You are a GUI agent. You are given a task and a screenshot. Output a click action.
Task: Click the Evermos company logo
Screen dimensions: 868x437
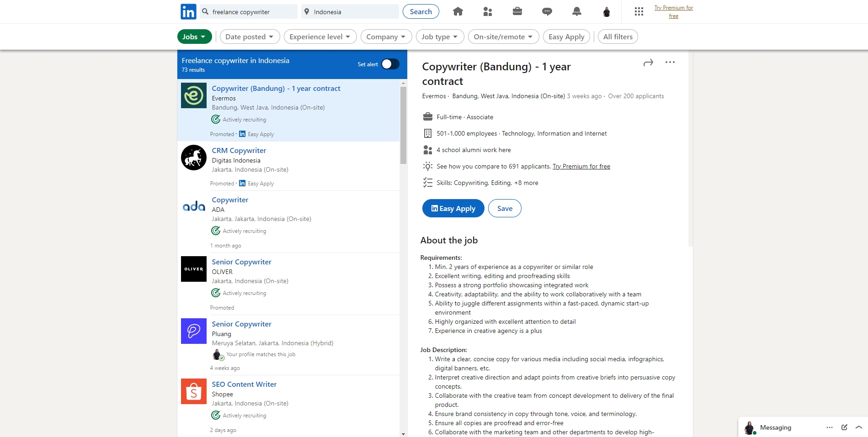pyautogui.click(x=194, y=95)
